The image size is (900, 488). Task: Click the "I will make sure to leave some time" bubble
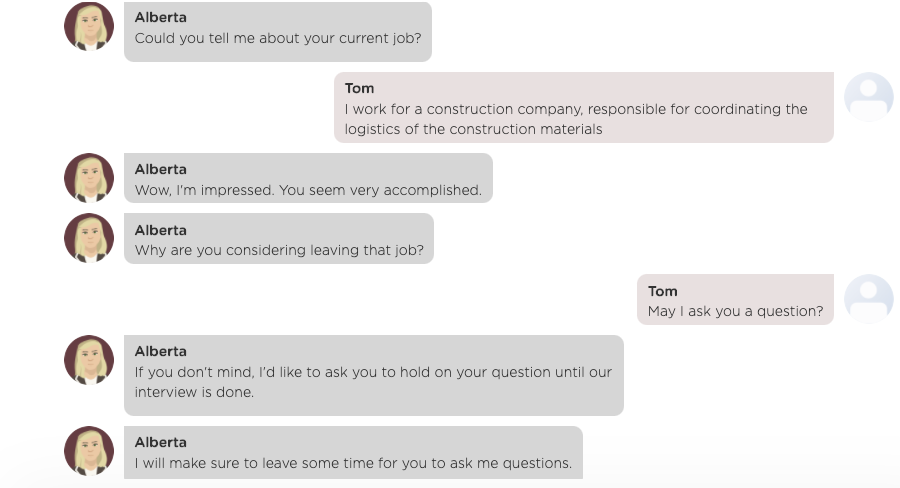coord(353,453)
